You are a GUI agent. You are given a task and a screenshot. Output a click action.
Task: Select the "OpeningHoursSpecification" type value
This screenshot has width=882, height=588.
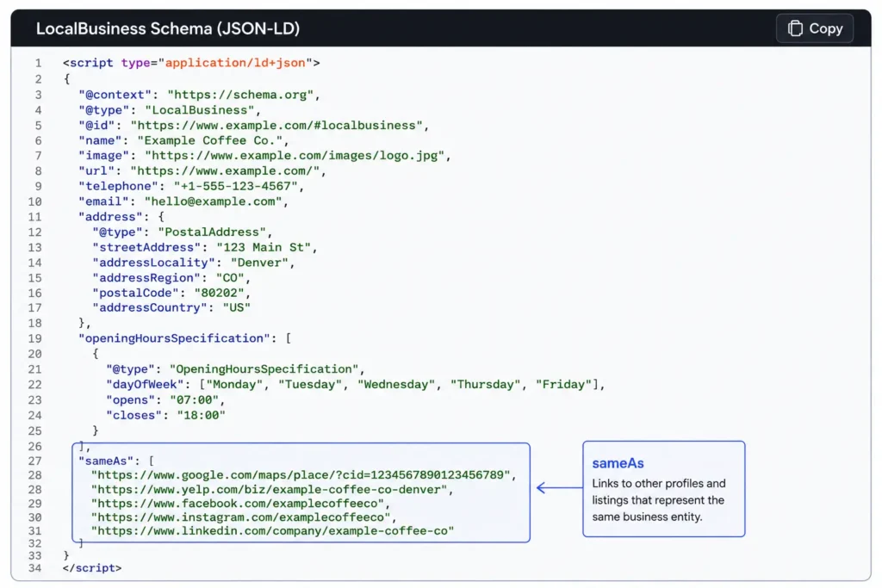pyautogui.click(x=264, y=369)
